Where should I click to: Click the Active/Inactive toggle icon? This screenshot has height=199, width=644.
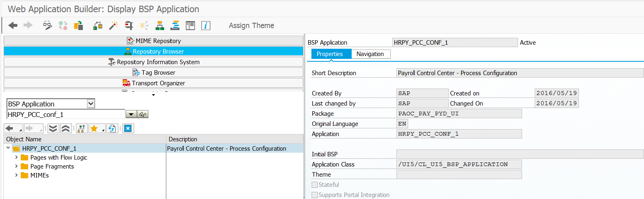(63, 26)
